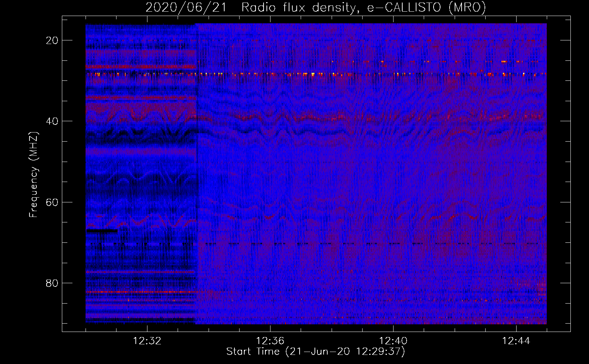Select the '12:32' time tick label
Screen dimensions: 589x364
tap(147, 341)
